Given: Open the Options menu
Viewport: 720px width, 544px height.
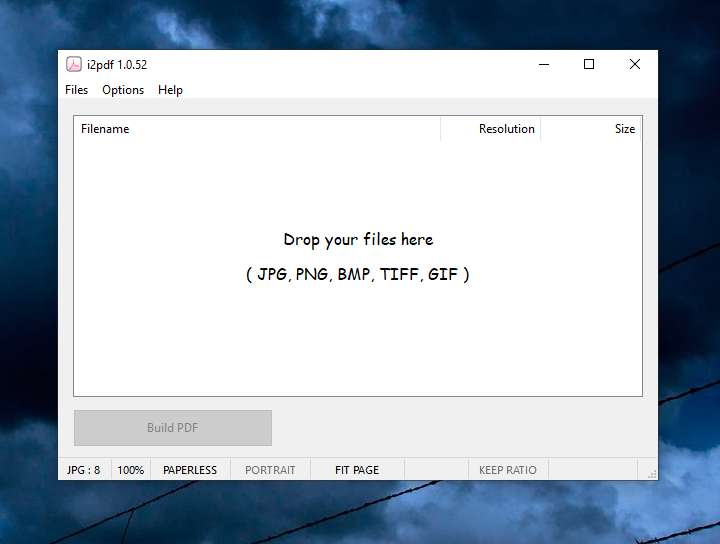Looking at the screenshot, I should (123, 90).
